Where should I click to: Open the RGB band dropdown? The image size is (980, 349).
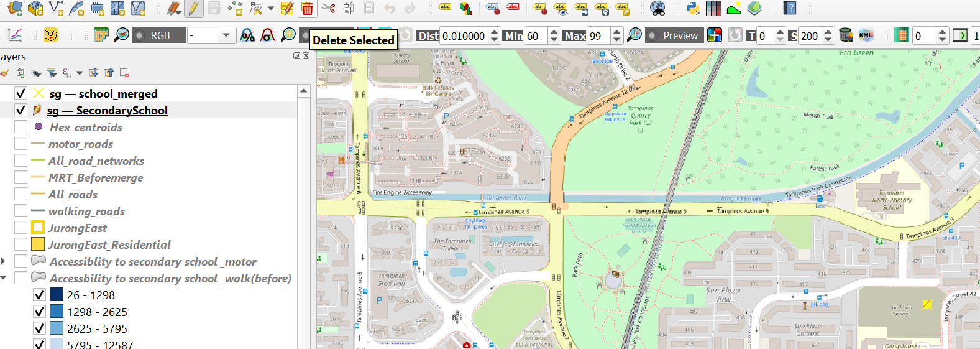pyautogui.click(x=211, y=35)
